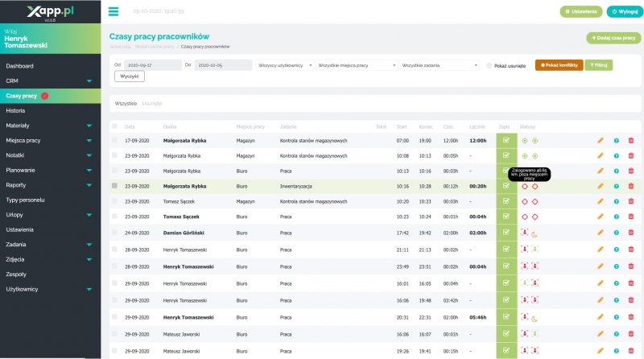Viewport: 644px width, 359px height.
Task: Switch to the Usunięte tab
Action: point(152,103)
